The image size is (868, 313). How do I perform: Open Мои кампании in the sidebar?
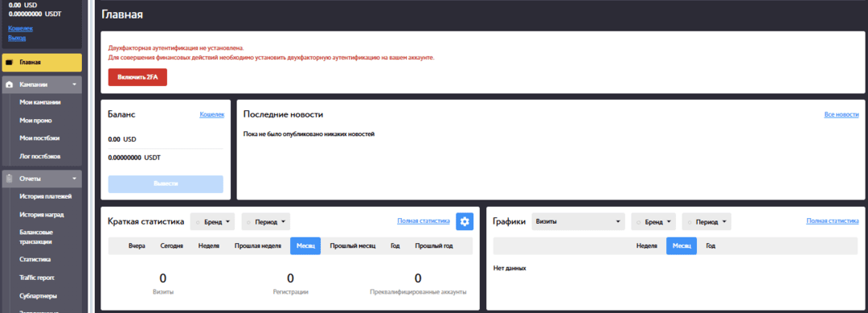coord(40,102)
